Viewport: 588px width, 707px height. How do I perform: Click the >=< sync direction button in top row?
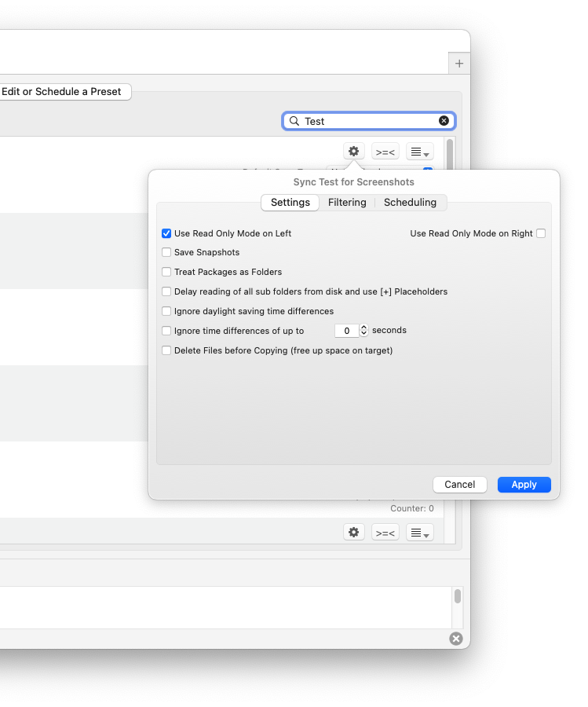pyautogui.click(x=385, y=152)
